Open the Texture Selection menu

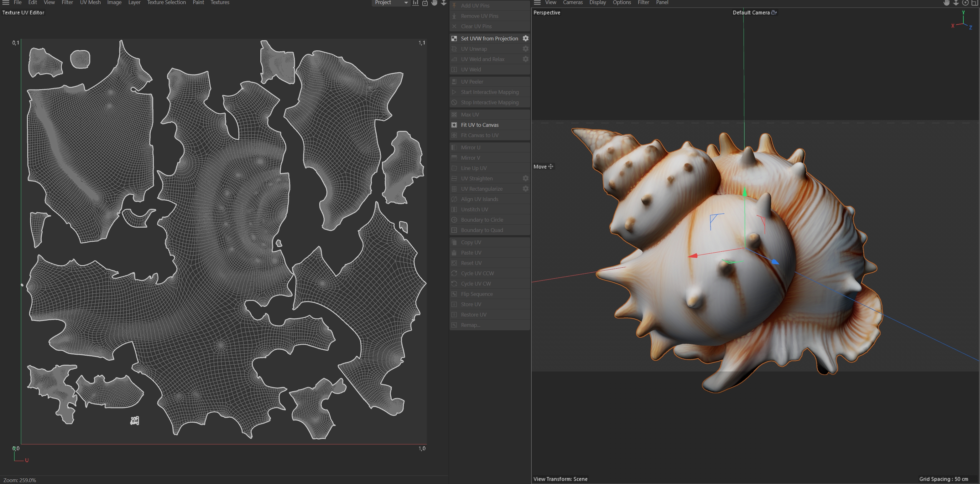[x=166, y=2]
